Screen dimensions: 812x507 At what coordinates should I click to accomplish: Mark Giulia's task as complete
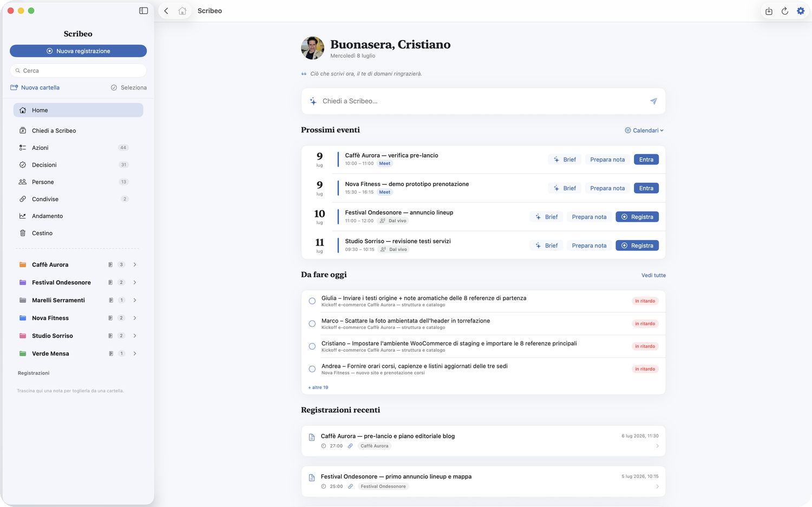[x=312, y=301]
